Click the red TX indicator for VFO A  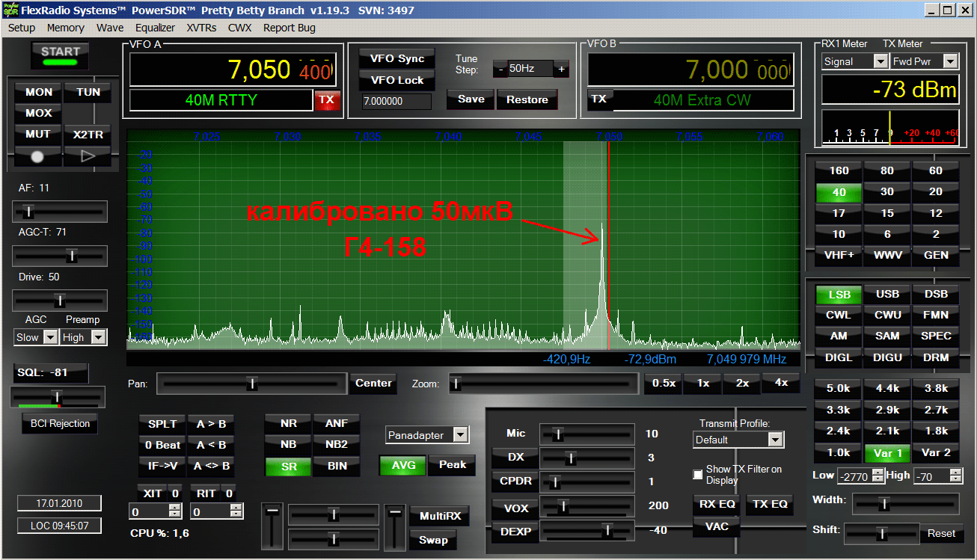[x=326, y=99]
